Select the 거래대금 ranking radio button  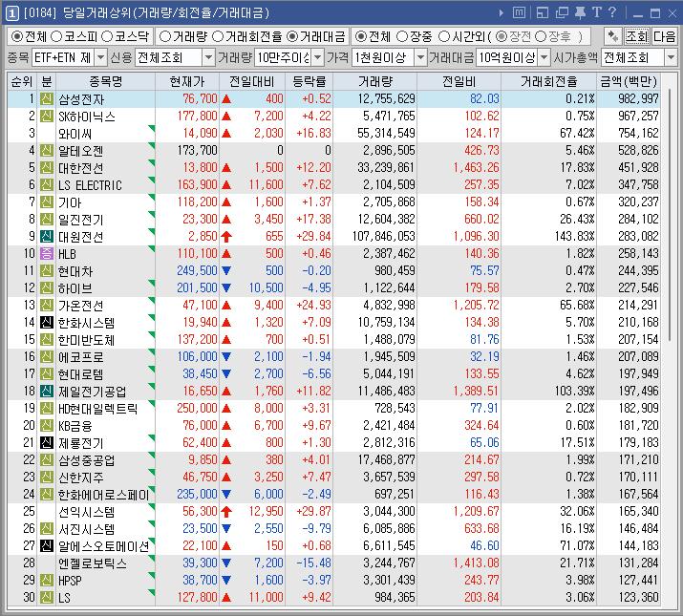292,36
